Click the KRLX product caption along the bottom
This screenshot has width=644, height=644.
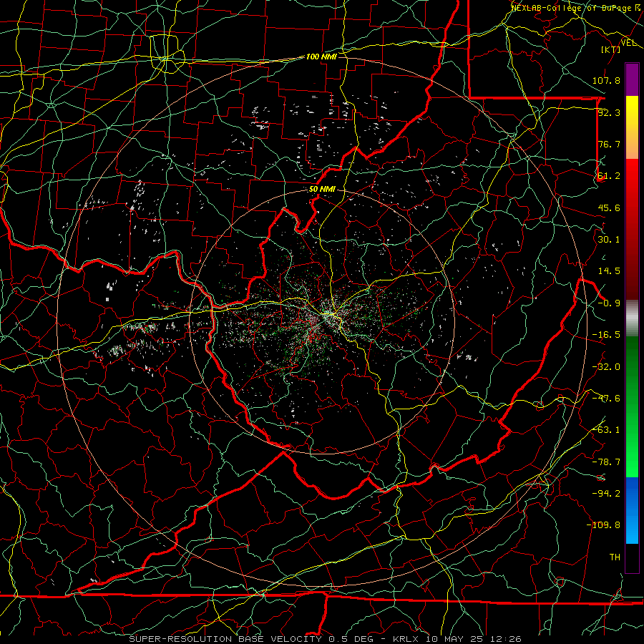326,639
